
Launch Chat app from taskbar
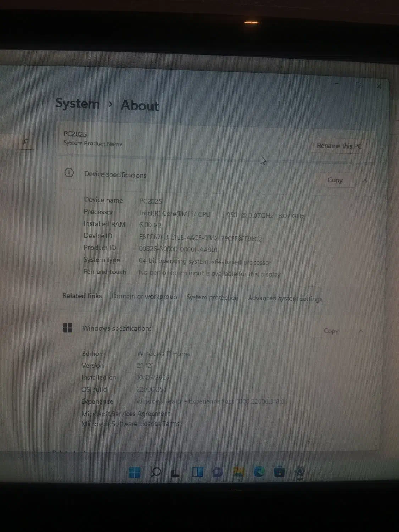point(218,472)
